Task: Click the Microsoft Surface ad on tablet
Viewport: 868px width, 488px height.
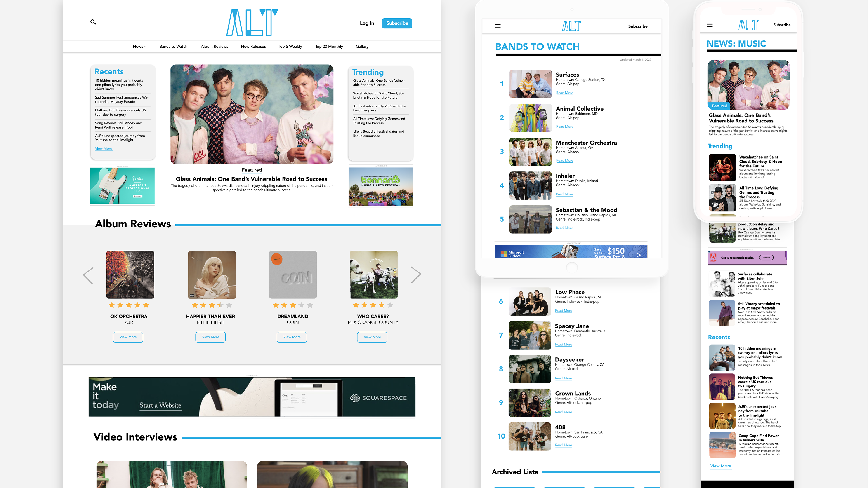Action: (x=571, y=252)
